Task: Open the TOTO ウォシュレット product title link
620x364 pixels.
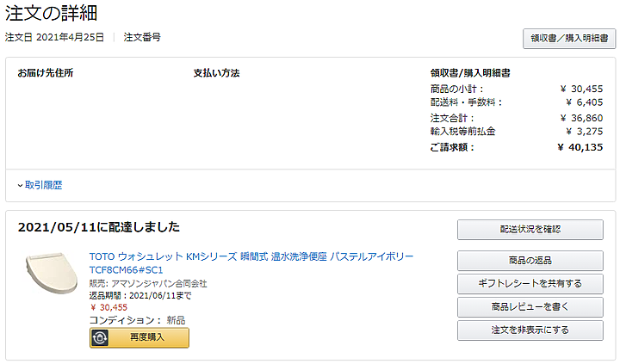Action: pyautogui.click(x=251, y=256)
